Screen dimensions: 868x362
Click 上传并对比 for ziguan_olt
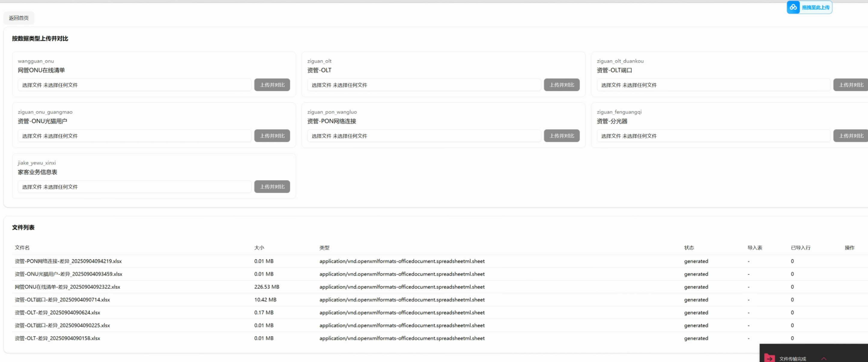tap(561, 85)
